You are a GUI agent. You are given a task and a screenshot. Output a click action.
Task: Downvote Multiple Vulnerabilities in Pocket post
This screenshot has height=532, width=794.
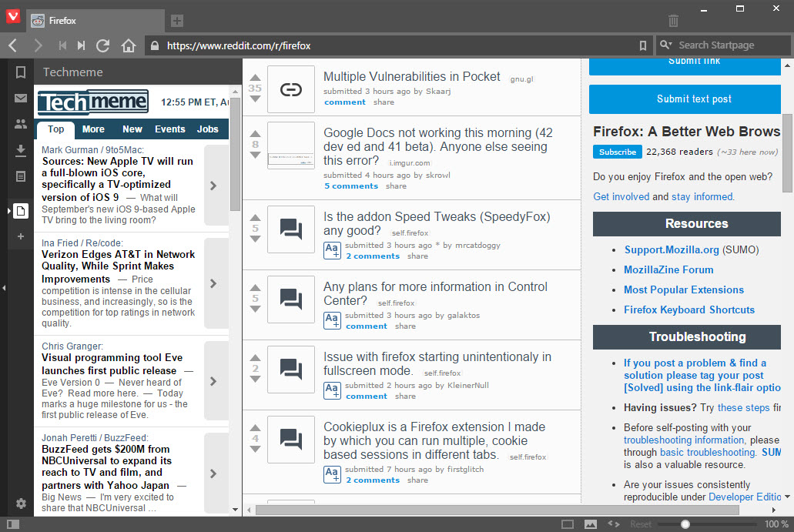pyautogui.click(x=255, y=99)
